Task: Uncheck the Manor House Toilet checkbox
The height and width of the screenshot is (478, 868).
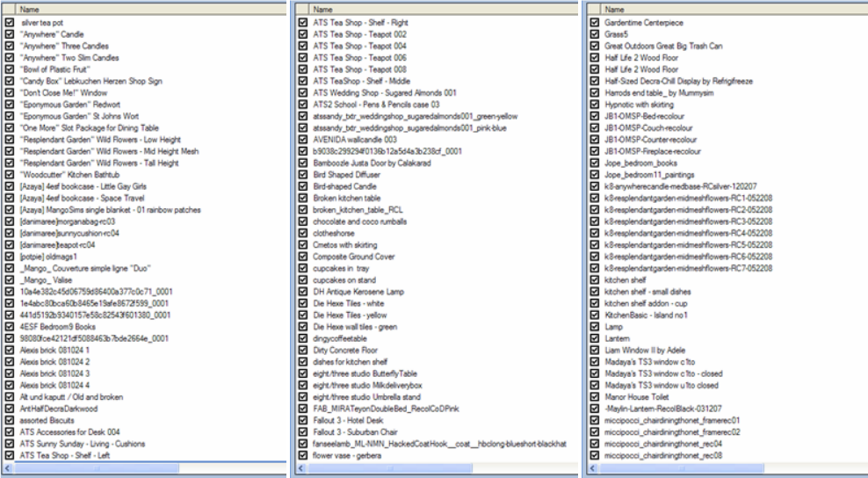Action: [x=595, y=396]
